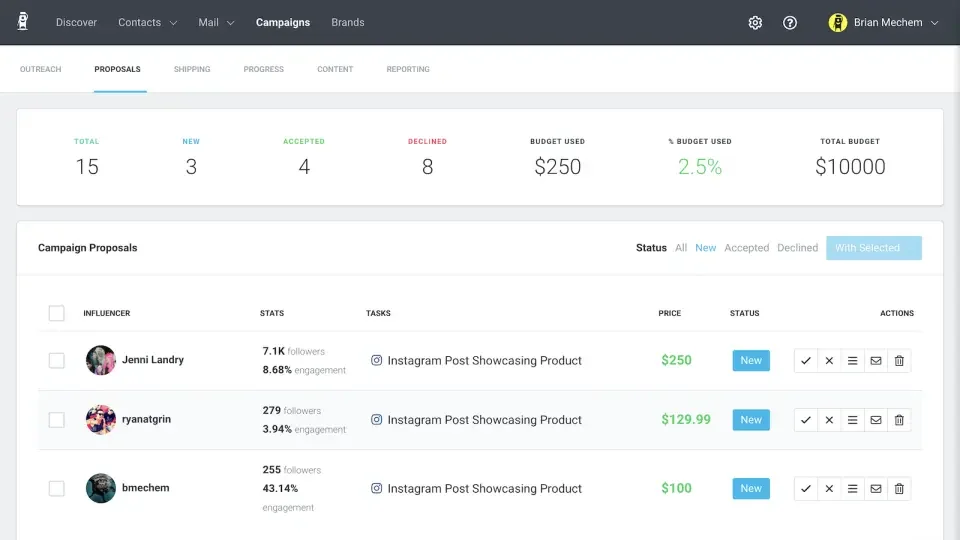Open details list icon for bmechem proposal
Viewport: 960px width, 540px height.
pos(853,489)
